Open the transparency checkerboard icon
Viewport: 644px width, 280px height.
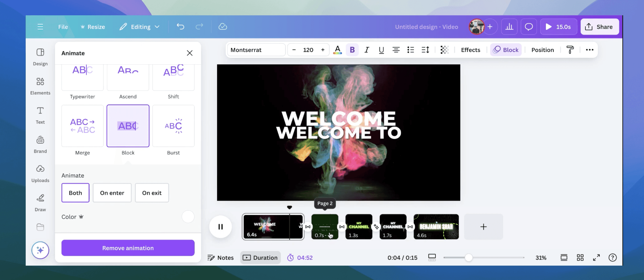coord(445,50)
